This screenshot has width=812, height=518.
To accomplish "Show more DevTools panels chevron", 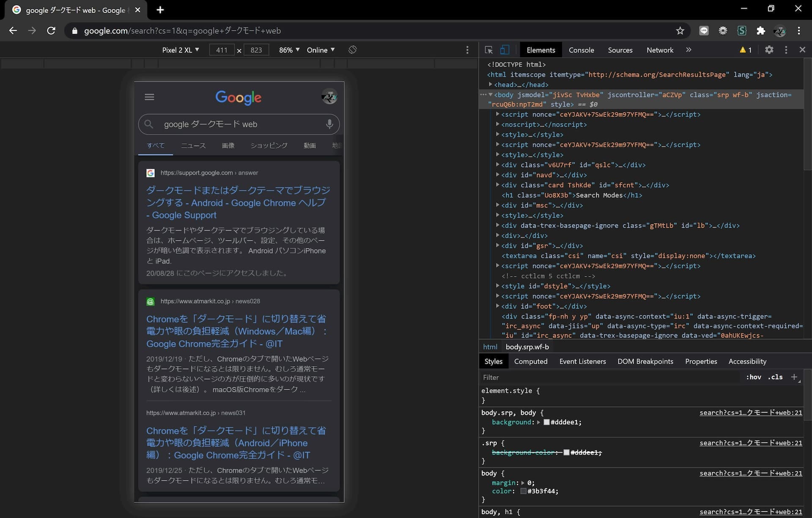I will [x=689, y=50].
